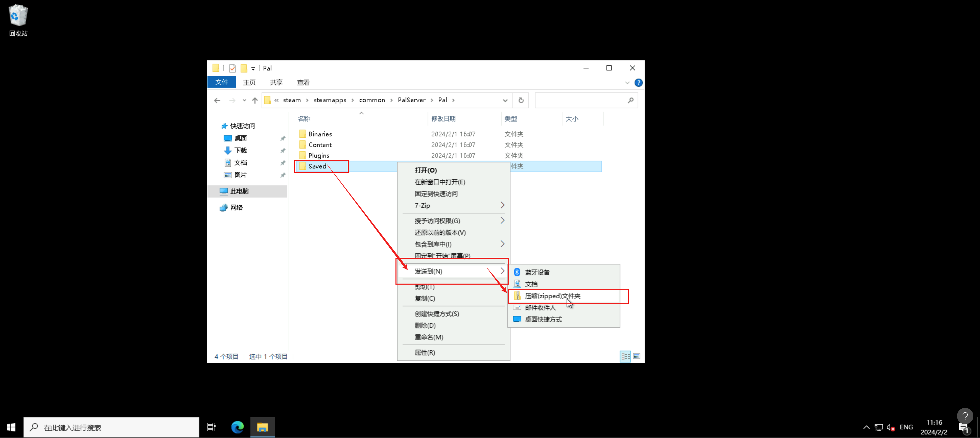
Task: Open the Windows Start menu
Action: click(11, 427)
